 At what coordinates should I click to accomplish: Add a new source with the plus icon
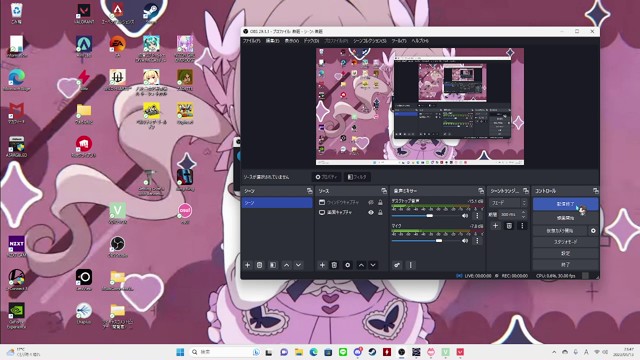point(322,265)
